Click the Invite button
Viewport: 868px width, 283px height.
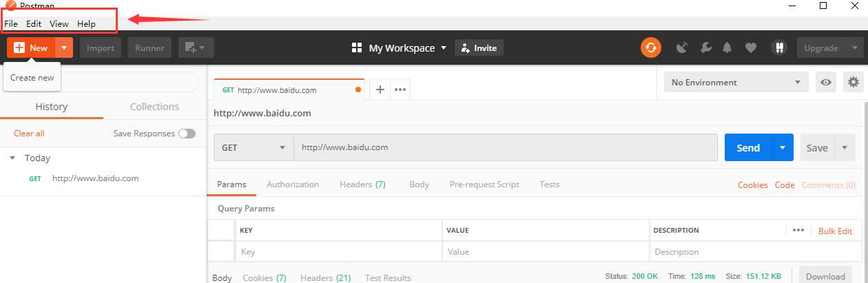[479, 48]
